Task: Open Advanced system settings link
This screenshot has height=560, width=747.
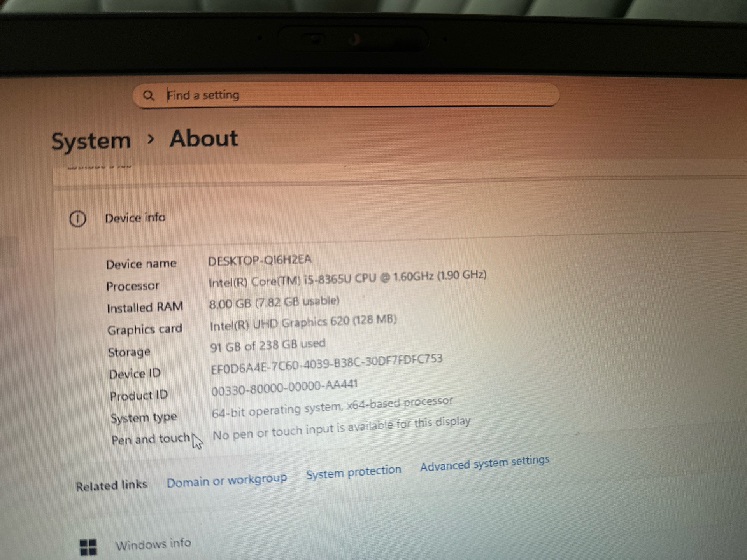Action: click(x=485, y=463)
